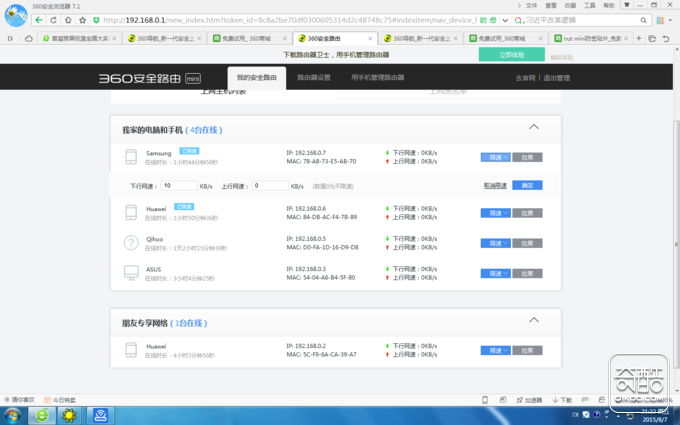Click the search magnifier icon in search box

[x=644, y=20]
